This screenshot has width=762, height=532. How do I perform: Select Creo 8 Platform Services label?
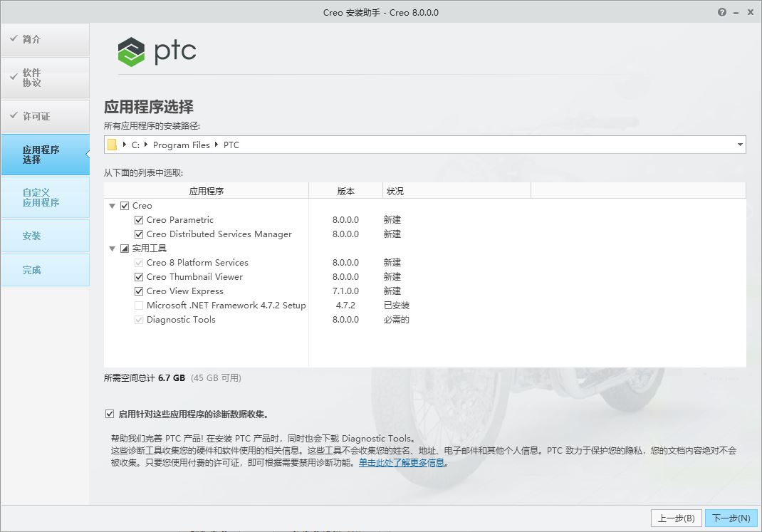197,263
